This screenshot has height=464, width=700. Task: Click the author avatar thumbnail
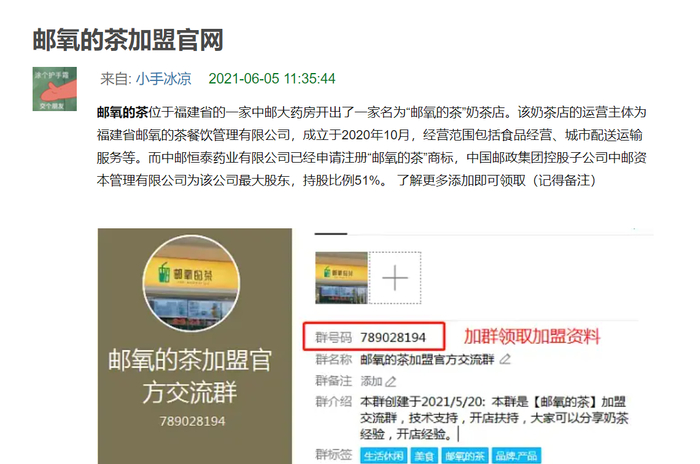click(x=54, y=89)
